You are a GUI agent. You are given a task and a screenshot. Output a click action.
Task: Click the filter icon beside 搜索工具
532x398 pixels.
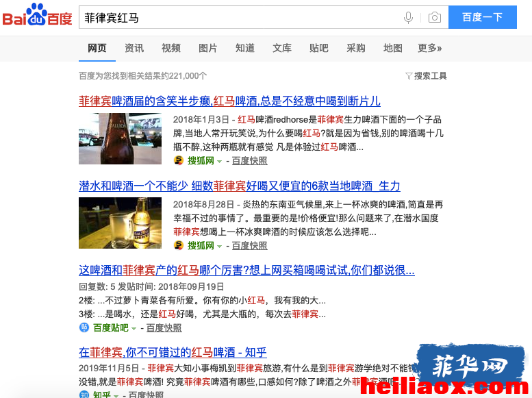[409, 76]
